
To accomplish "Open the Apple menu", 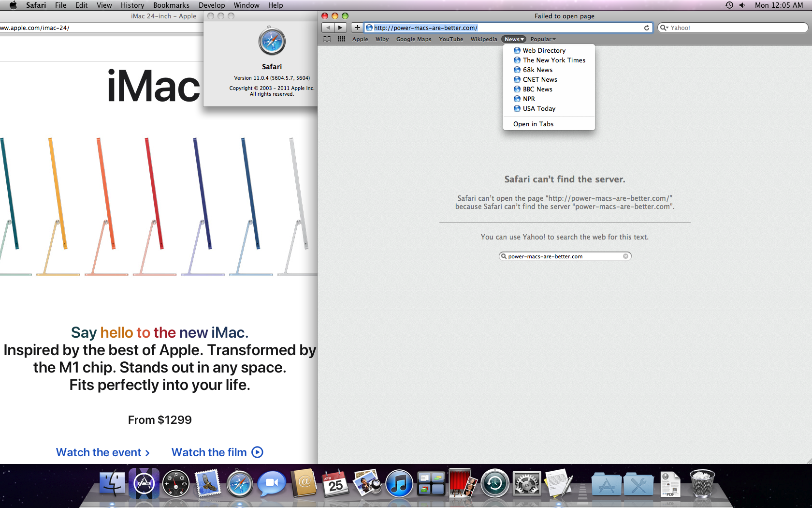I will (13, 5).
